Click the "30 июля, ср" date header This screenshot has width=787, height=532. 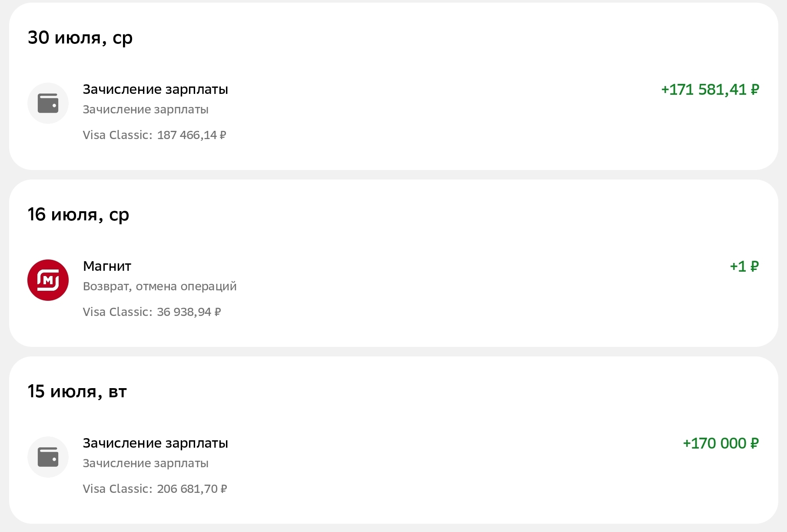tap(80, 38)
